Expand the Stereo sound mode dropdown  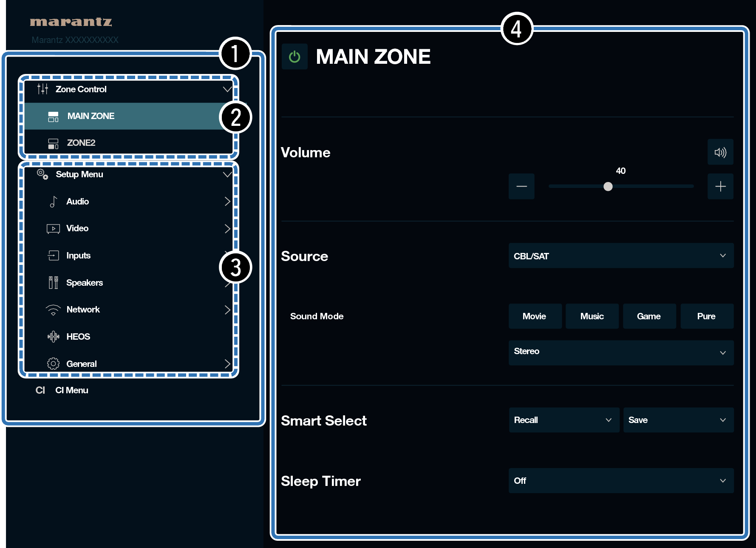pyautogui.click(x=620, y=352)
